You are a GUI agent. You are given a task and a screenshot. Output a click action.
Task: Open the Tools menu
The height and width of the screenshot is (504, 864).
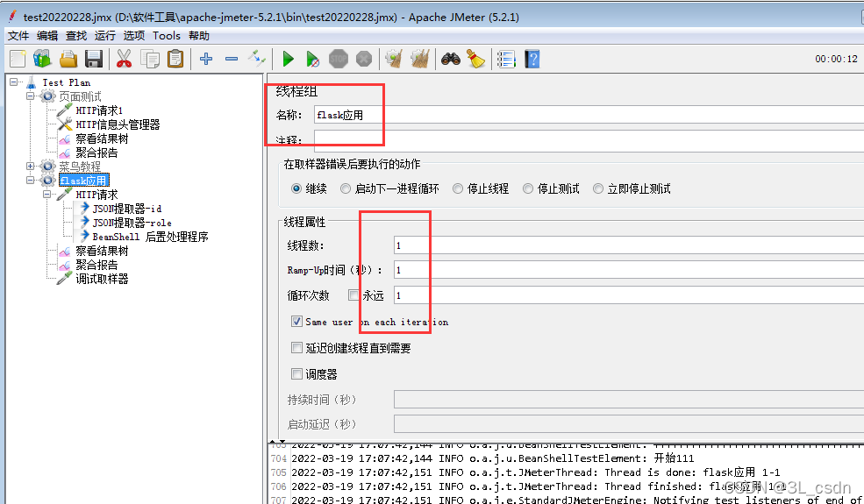167,36
